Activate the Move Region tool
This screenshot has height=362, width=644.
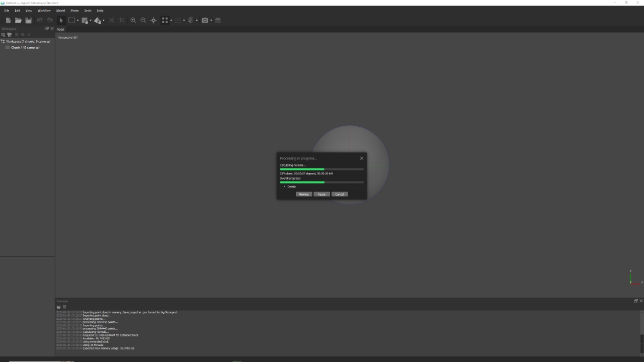click(x=85, y=20)
